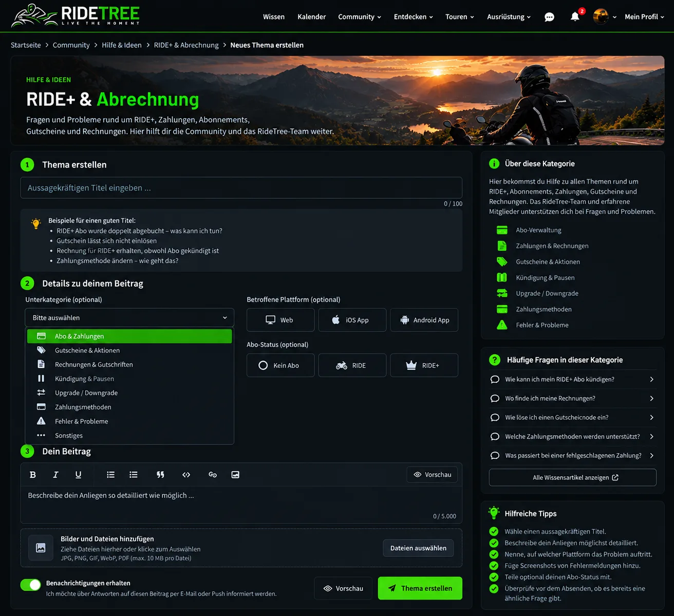674x616 pixels.
Task: Open Alle Wissensartikel anzeigen
Action: (x=573, y=477)
